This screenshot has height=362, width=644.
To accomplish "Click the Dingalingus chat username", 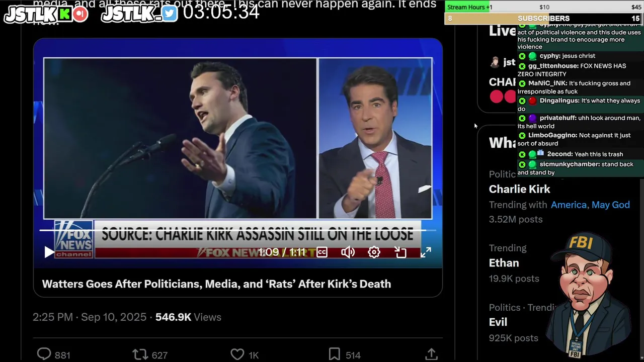I will pyautogui.click(x=559, y=101).
